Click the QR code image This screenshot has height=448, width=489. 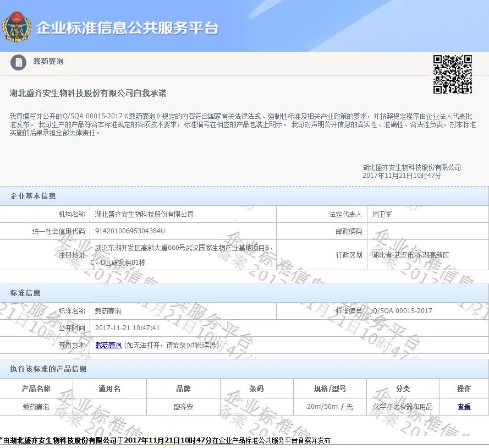(452, 74)
